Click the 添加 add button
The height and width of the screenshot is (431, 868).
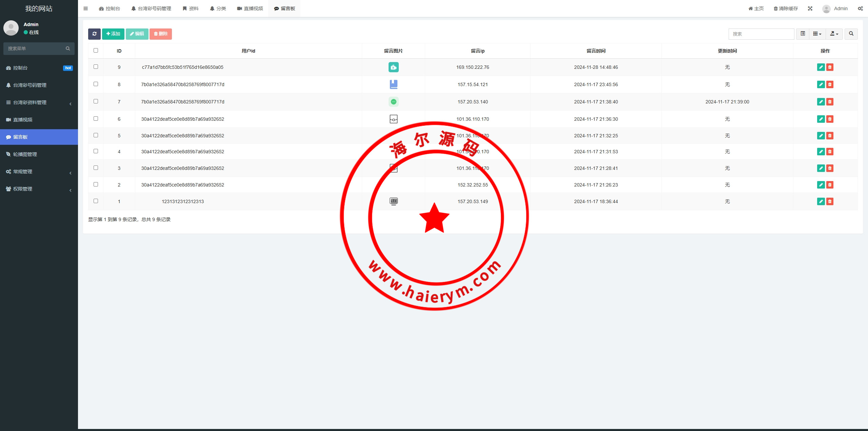(x=113, y=34)
